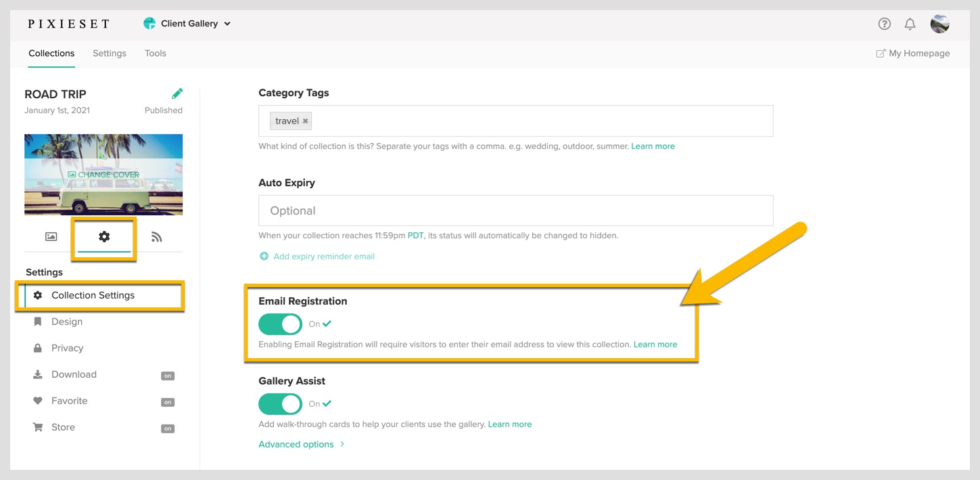This screenshot has height=480, width=980.
Task: Edit collection name with pencil icon
Action: [x=177, y=93]
